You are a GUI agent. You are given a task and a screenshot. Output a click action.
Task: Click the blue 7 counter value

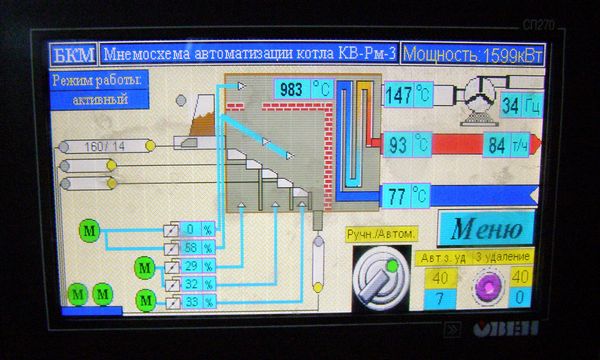pyautogui.click(x=440, y=298)
